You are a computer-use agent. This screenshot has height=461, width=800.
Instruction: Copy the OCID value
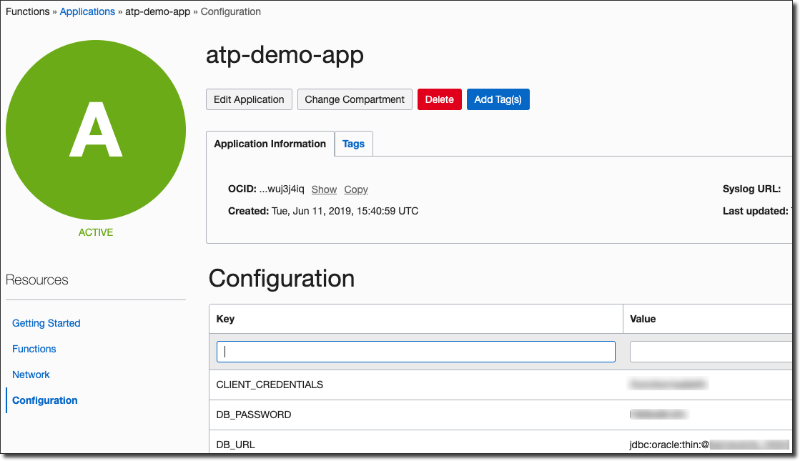coord(356,189)
